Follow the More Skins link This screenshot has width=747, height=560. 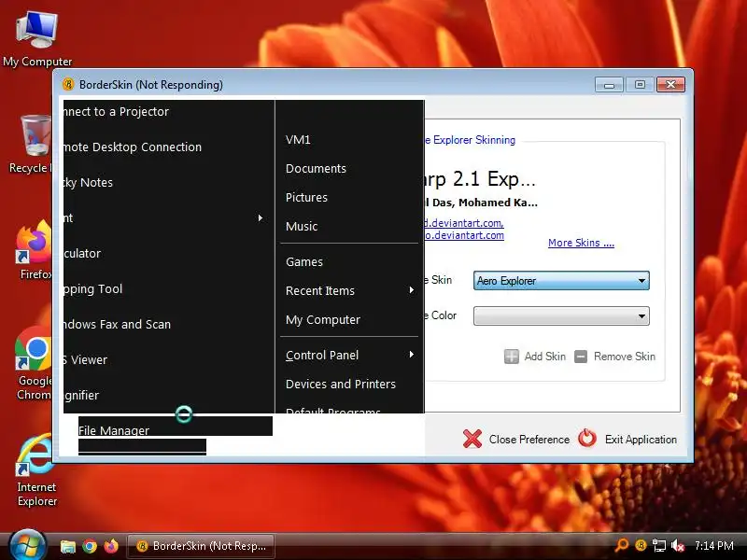[581, 243]
